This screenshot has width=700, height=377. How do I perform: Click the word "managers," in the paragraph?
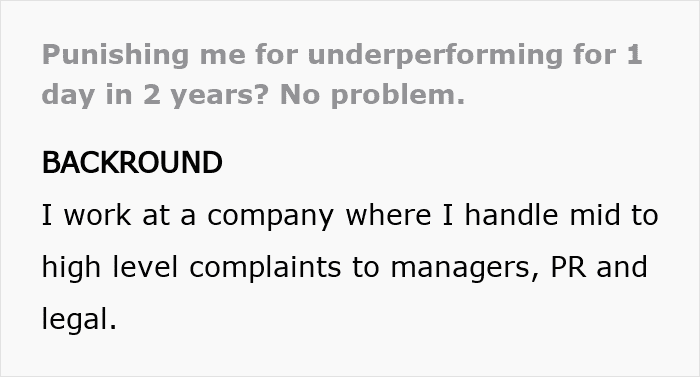pos(465,268)
